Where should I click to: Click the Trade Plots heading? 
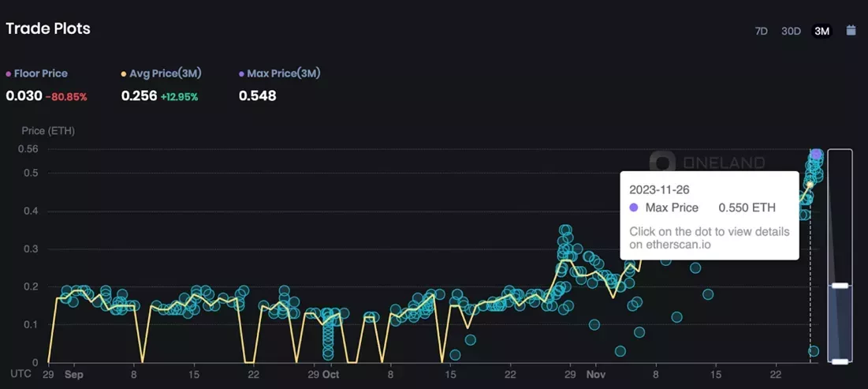[x=48, y=29]
